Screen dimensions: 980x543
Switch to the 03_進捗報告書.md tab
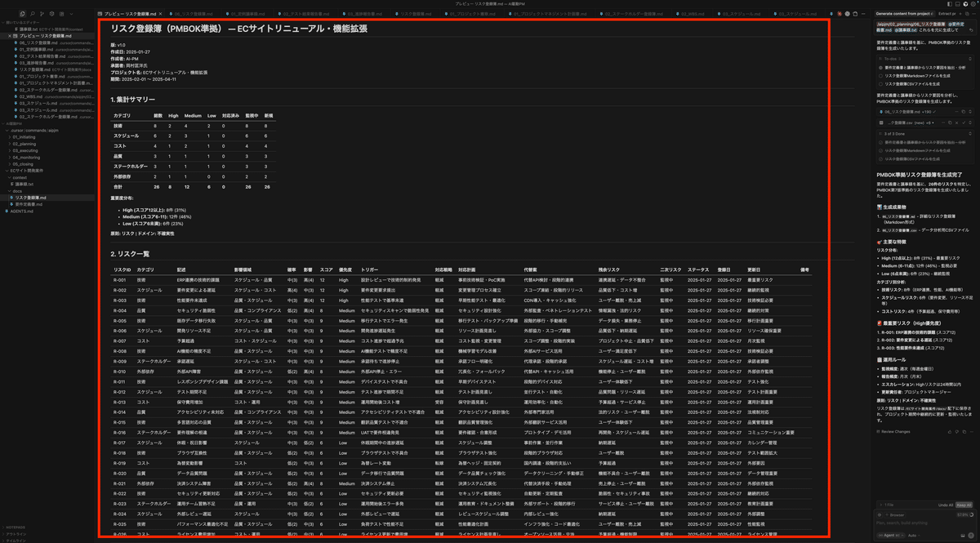click(x=366, y=14)
